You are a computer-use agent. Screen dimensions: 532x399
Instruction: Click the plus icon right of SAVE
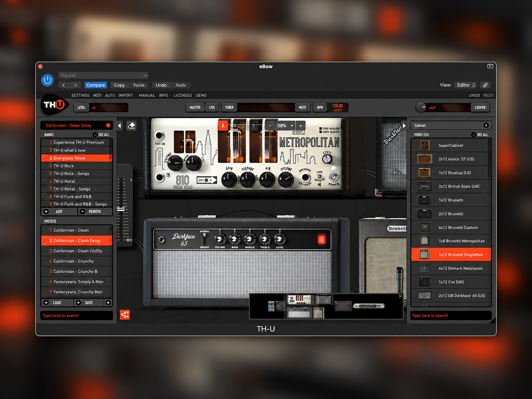click(108, 303)
